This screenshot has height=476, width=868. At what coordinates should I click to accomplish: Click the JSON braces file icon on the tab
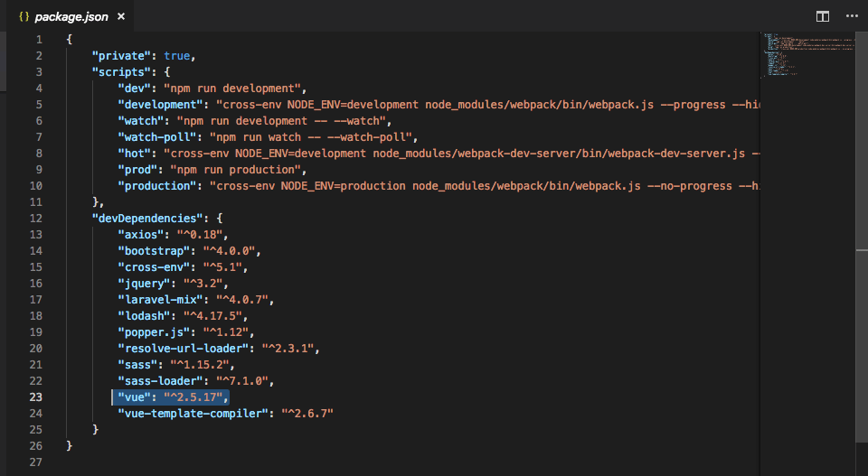24,16
